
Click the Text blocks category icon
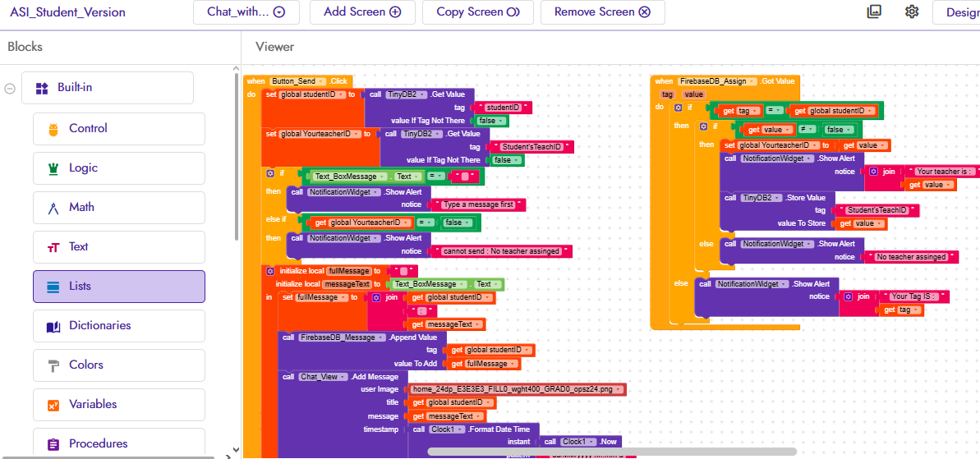point(53,247)
